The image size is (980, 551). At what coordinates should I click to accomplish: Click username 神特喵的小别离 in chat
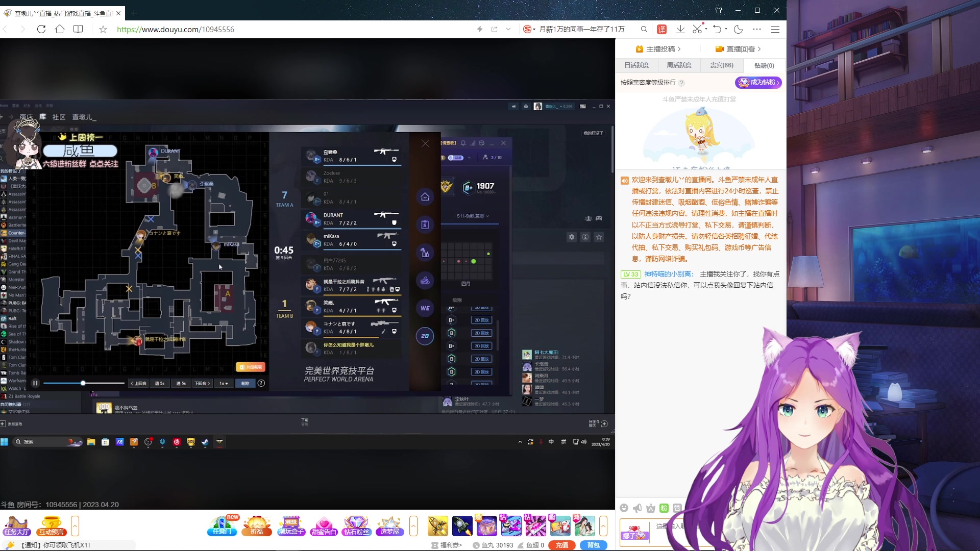click(x=668, y=274)
